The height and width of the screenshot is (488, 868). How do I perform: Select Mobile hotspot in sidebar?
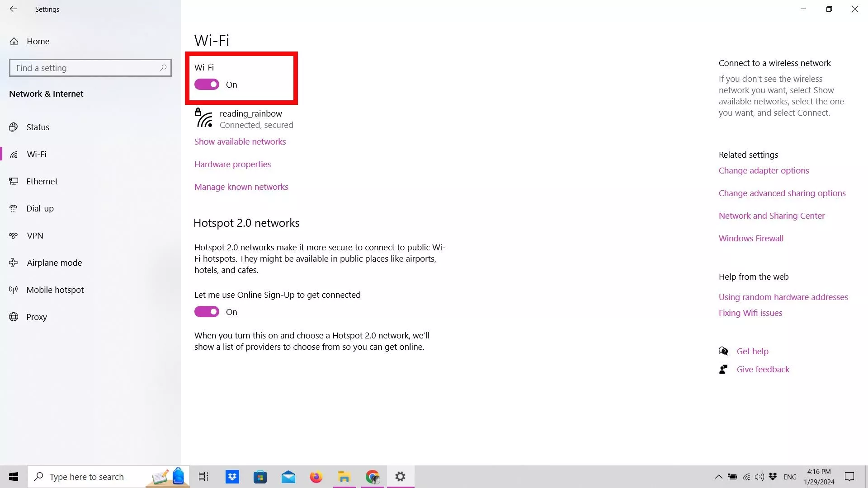coord(55,290)
